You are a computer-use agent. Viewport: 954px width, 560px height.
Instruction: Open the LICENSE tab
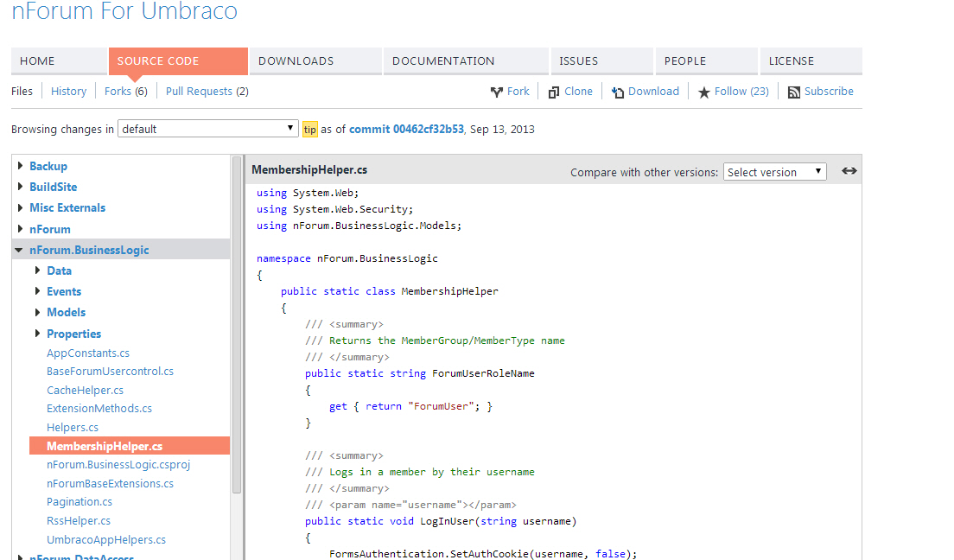tap(811, 60)
